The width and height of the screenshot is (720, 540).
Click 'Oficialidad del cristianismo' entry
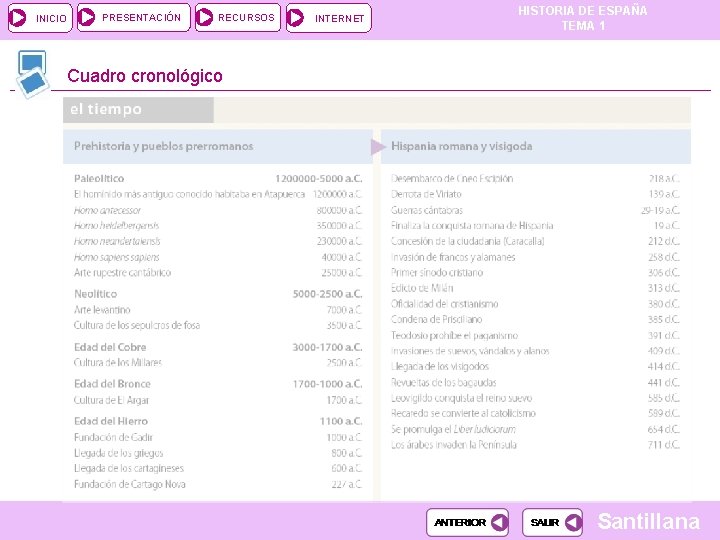(444, 304)
